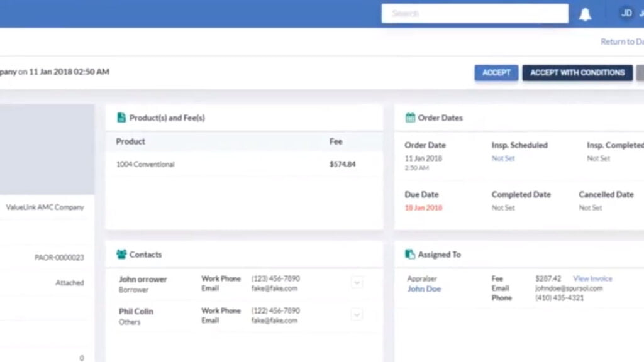The image size is (644, 362).
Task: Click the Assigned To panel icon
Action: [410, 254]
